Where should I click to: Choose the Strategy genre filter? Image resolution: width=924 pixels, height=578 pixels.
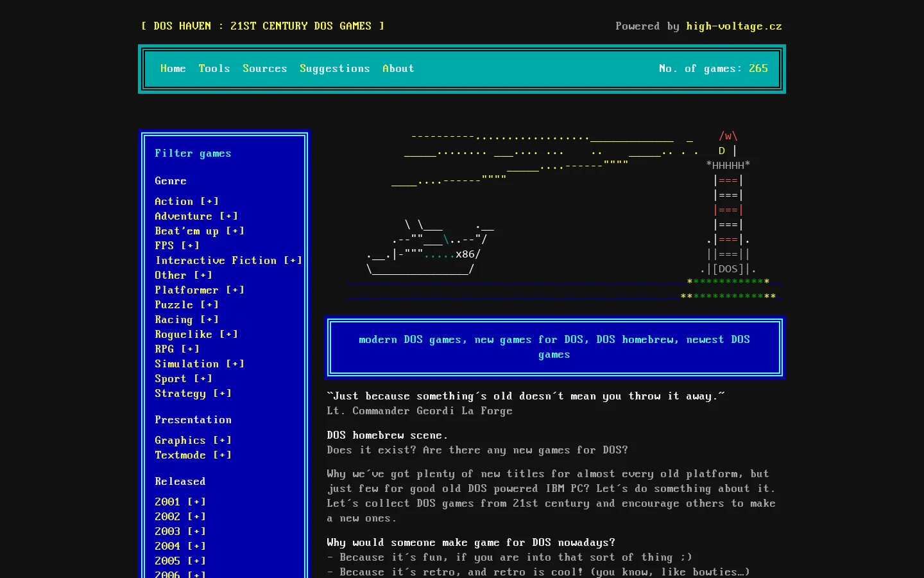click(193, 394)
